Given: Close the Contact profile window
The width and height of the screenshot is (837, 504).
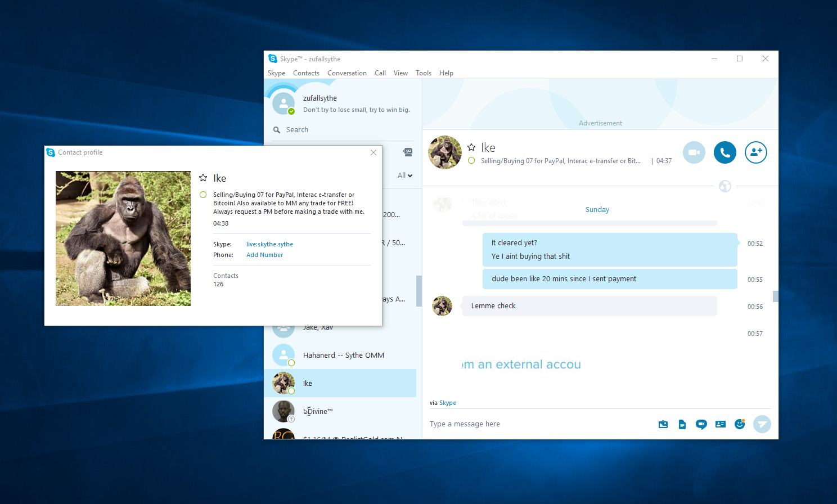Looking at the screenshot, I should pos(373,152).
